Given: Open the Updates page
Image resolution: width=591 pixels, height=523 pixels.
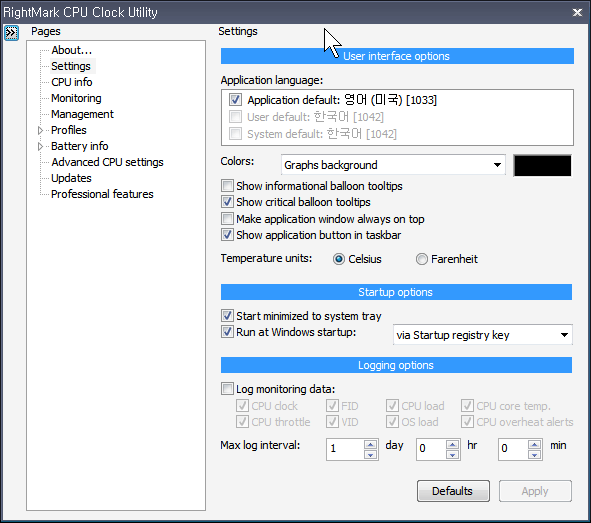Looking at the screenshot, I should (71, 178).
